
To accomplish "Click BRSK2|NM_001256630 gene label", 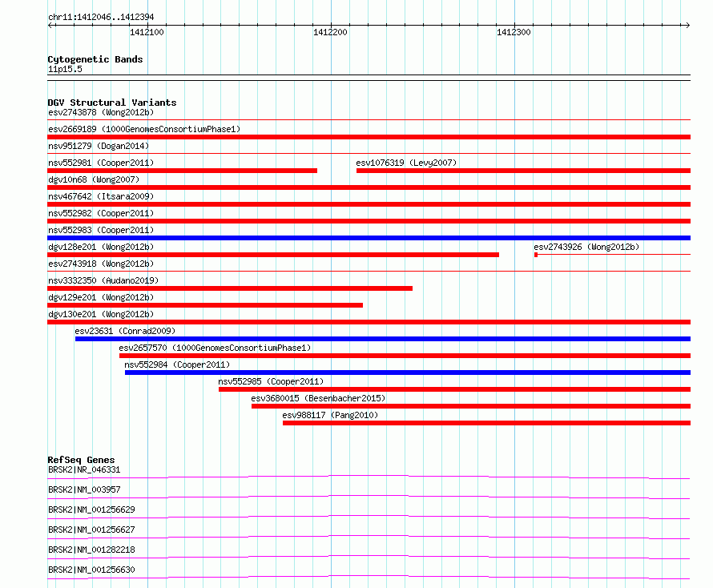I will 91,570.
